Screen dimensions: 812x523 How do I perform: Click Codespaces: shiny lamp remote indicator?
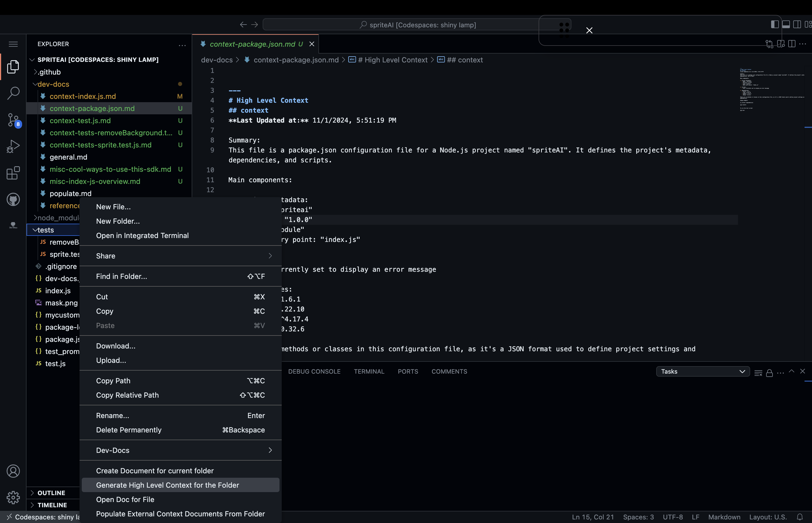(x=44, y=517)
